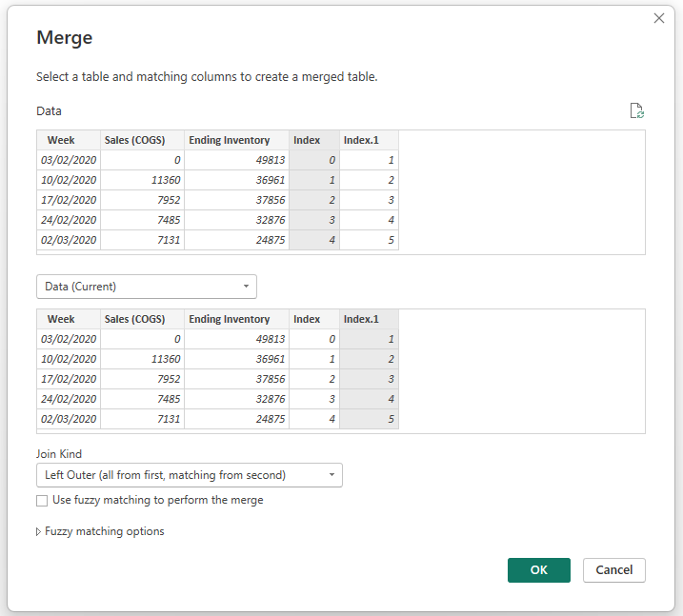This screenshot has width=683, height=616.
Task: Click 7485 sales cell in the bottom table
Action: (142, 399)
